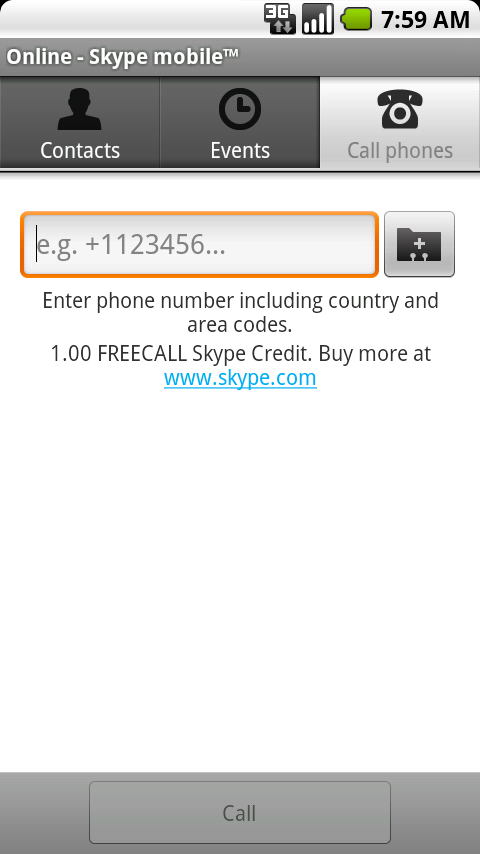The width and height of the screenshot is (480, 854).
Task: Tap the clock icon above Events
Action: pos(240,109)
